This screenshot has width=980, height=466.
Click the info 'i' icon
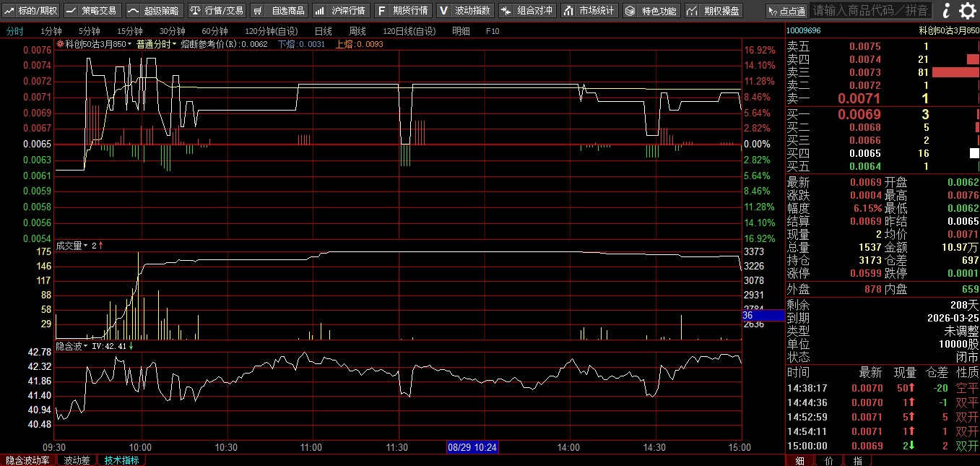(946, 10)
